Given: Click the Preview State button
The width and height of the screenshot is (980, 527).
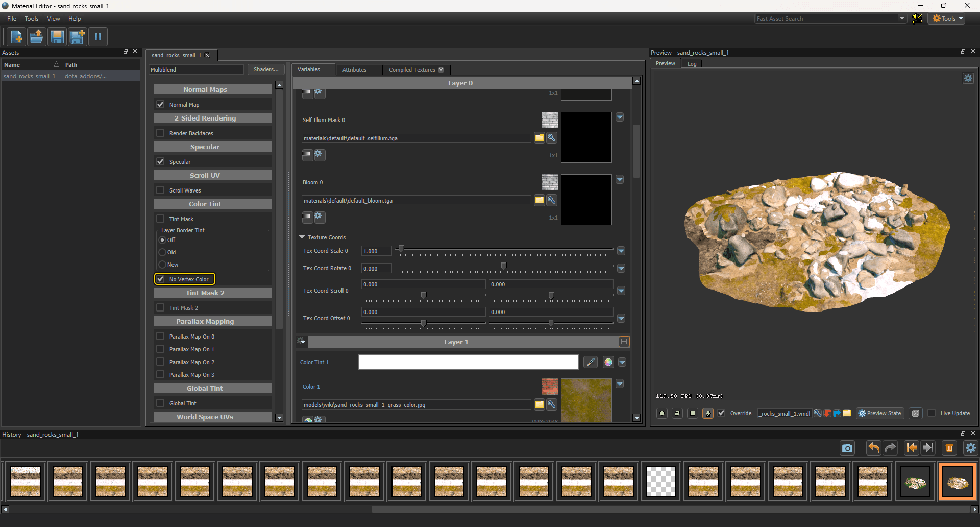Looking at the screenshot, I should tap(879, 413).
